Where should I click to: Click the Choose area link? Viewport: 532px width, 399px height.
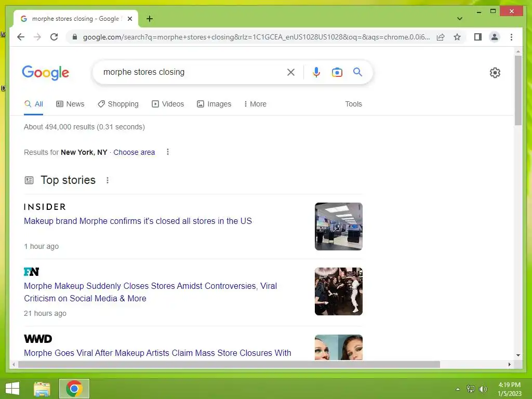click(x=134, y=152)
